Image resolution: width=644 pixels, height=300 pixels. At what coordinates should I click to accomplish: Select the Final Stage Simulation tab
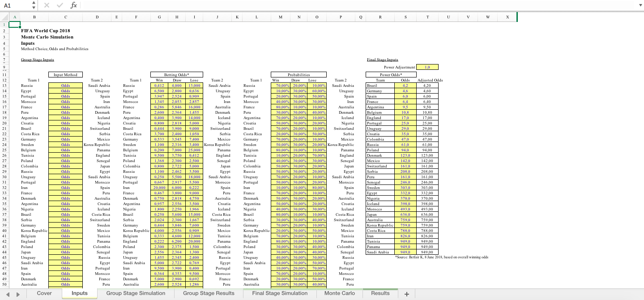tap(280, 293)
